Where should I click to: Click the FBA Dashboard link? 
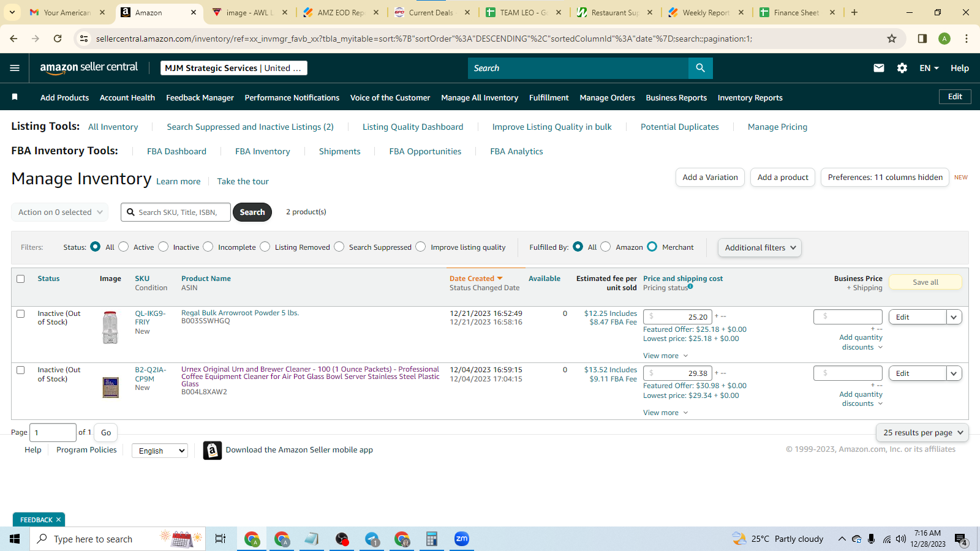pos(176,151)
